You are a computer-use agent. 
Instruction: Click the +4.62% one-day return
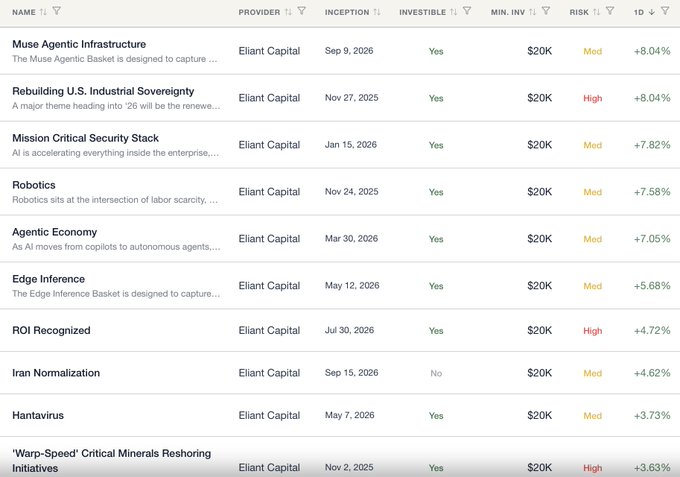(652, 373)
